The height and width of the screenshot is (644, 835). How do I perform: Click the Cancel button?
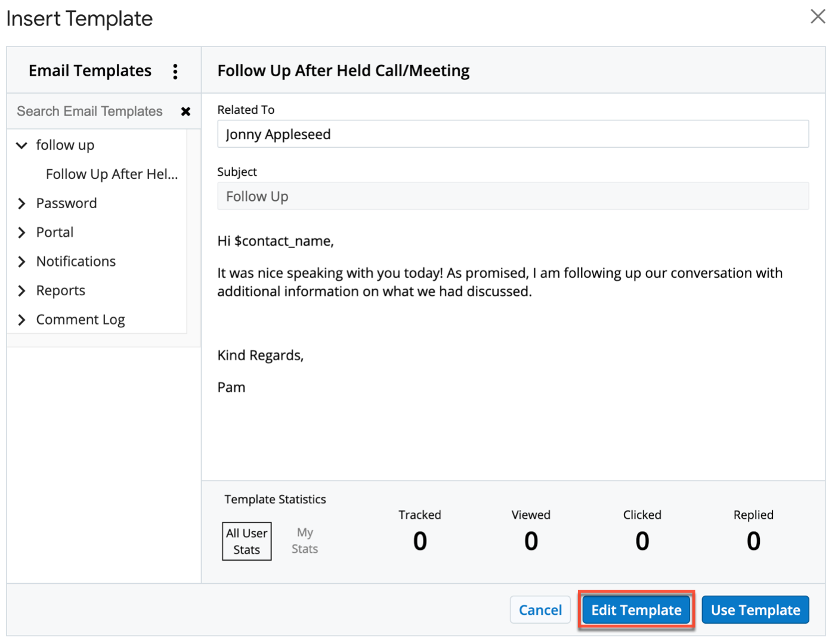click(x=540, y=610)
